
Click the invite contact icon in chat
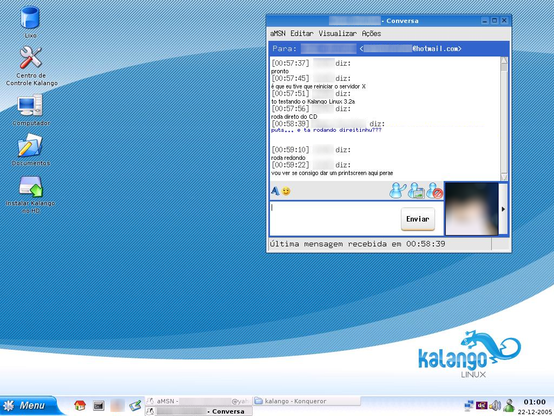click(x=397, y=191)
